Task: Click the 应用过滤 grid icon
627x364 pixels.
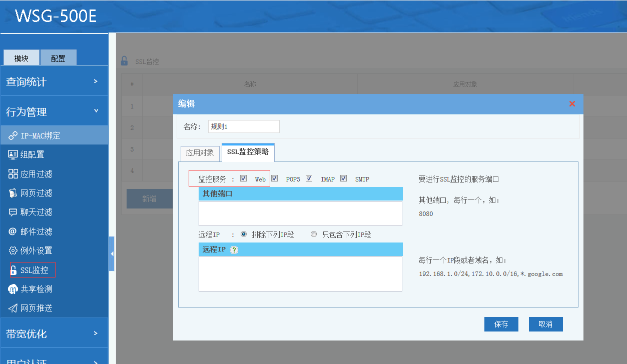Action: pos(13,174)
